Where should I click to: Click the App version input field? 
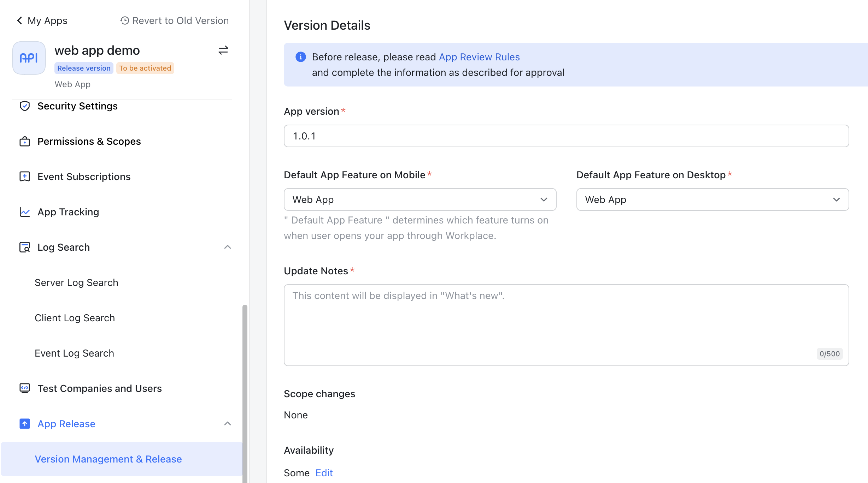[566, 136]
